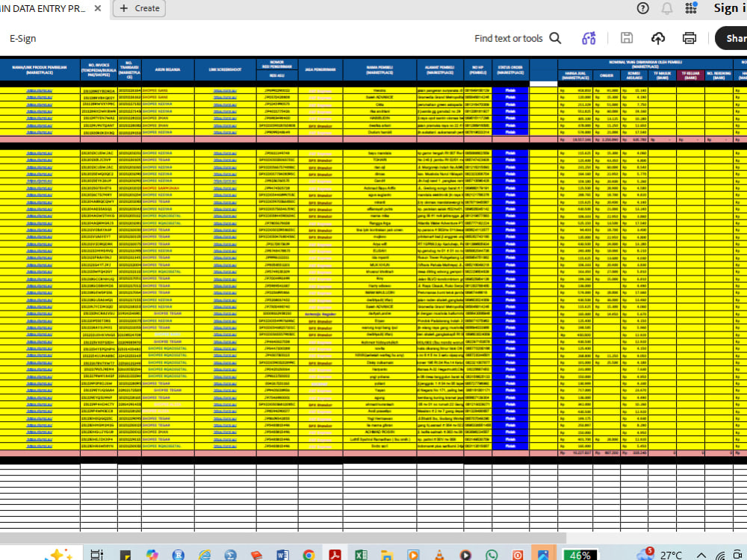Print the document via printer icon
The height and width of the screenshot is (560, 747).
pyautogui.click(x=689, y=39)
